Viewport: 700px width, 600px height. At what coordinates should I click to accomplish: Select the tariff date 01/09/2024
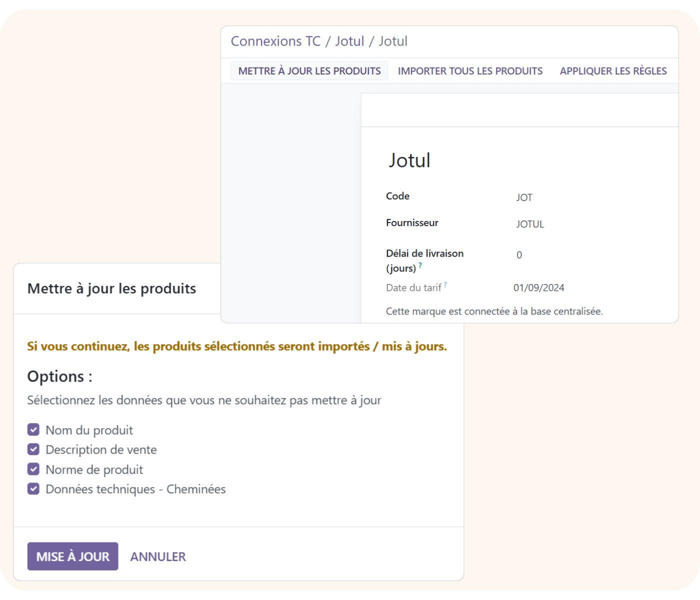[539, 287]
